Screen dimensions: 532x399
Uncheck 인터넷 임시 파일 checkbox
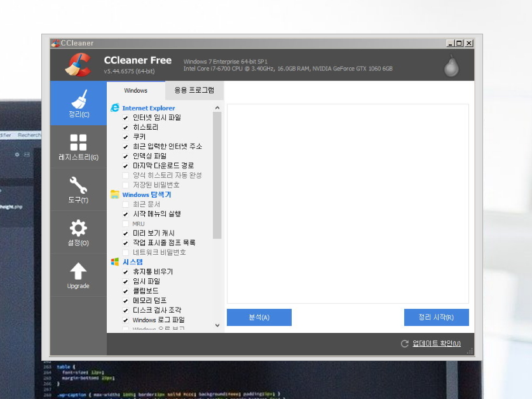[x=126, y=118]
